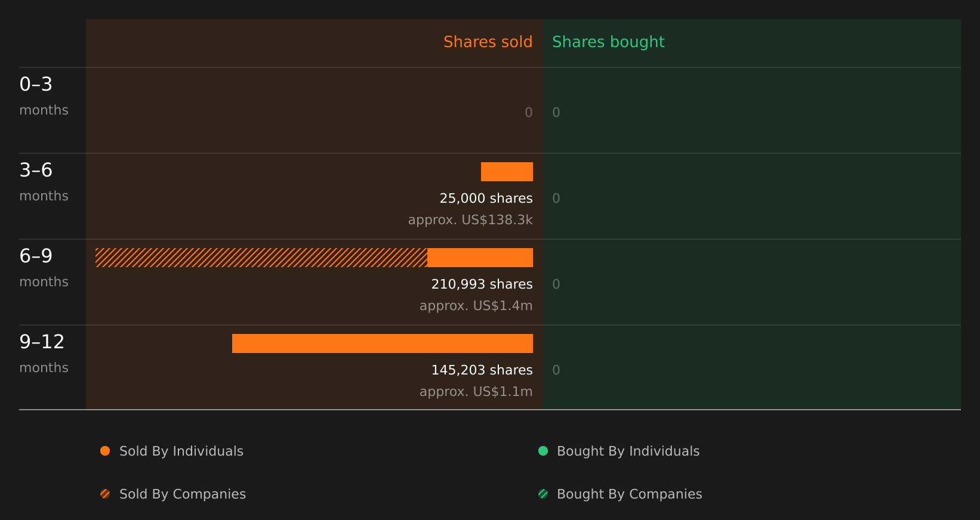Click the 25,000 shares value
Viewport: 980px width, 520px height.
(486, 199)
